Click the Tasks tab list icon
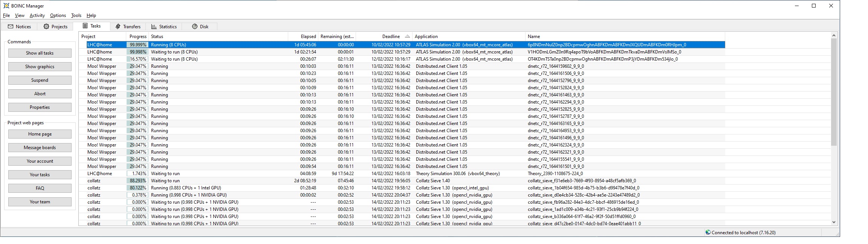The width and height of the screenshot is (868, 244). coord(85,26)
